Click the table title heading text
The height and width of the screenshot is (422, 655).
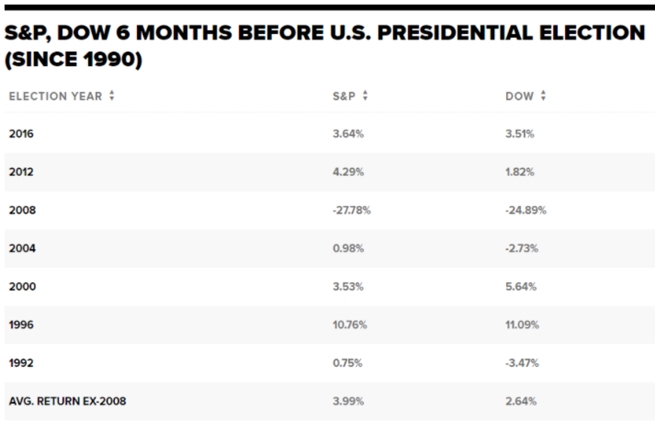tap(325, 45)
